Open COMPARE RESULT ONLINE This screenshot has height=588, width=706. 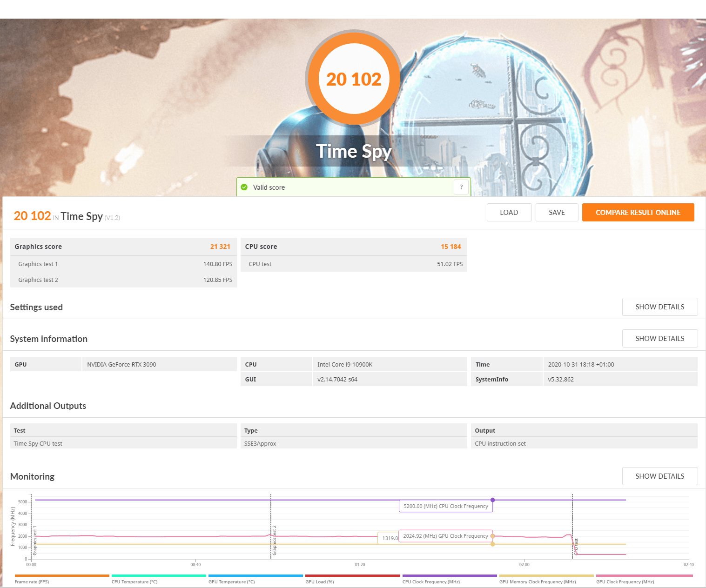[x=638, y=213]
